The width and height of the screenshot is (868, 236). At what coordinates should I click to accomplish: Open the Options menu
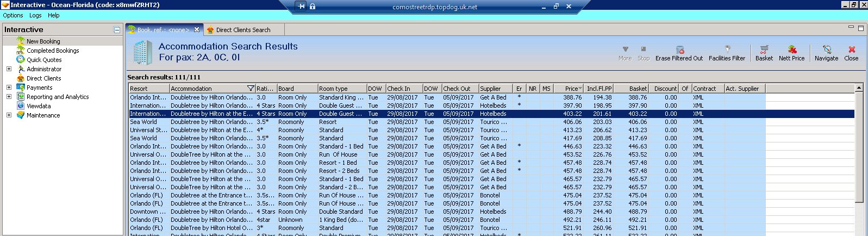point(13,15)
